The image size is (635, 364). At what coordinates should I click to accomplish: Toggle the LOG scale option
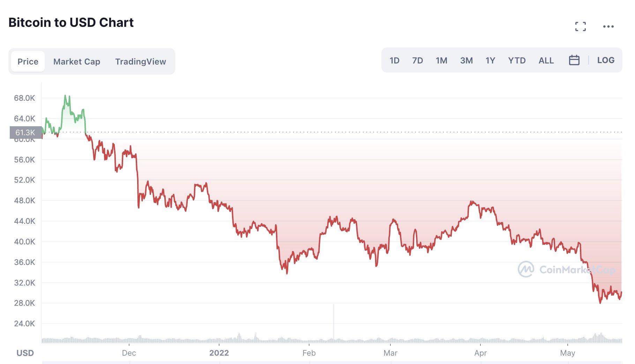[606, 60]
